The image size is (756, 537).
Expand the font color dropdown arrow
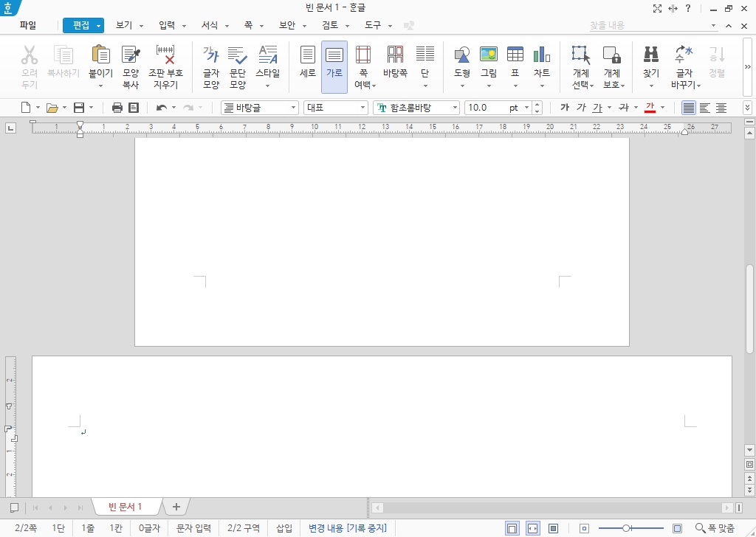[662, 108]
